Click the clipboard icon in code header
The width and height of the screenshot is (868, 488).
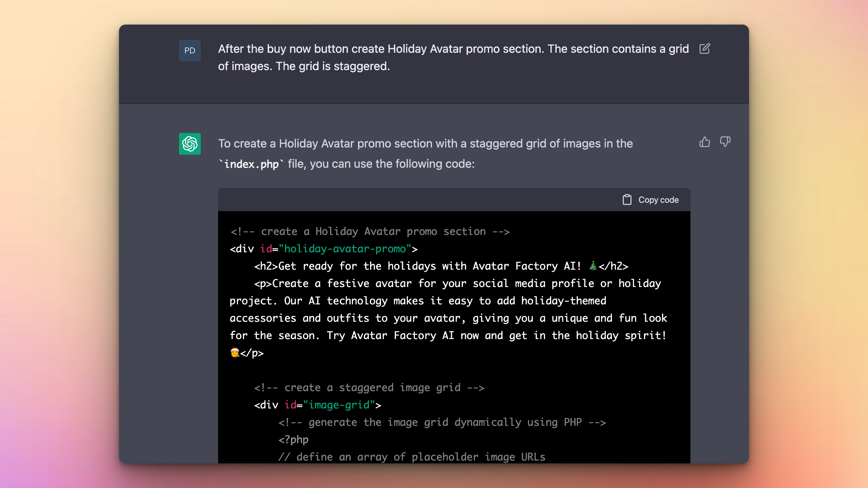627,200
